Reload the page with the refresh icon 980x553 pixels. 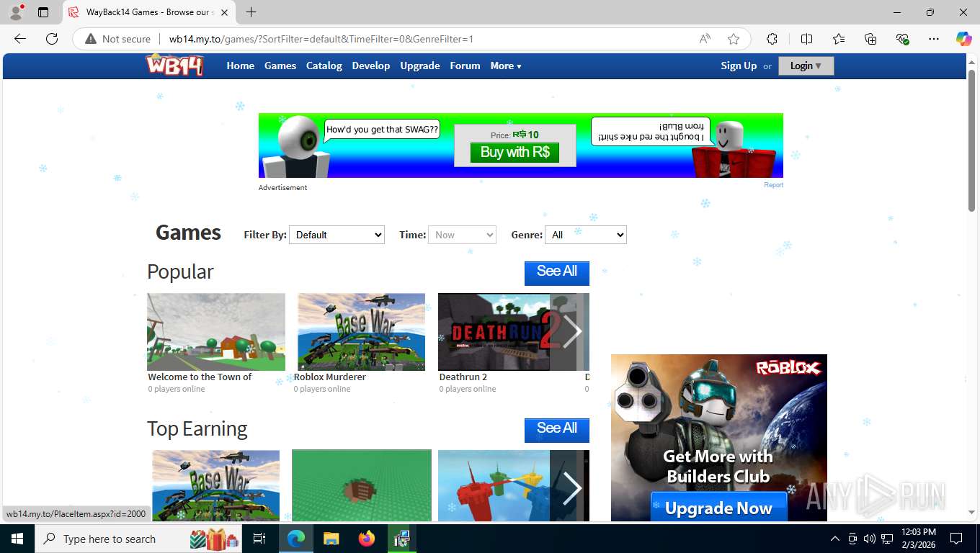click(x=52, y=39)
